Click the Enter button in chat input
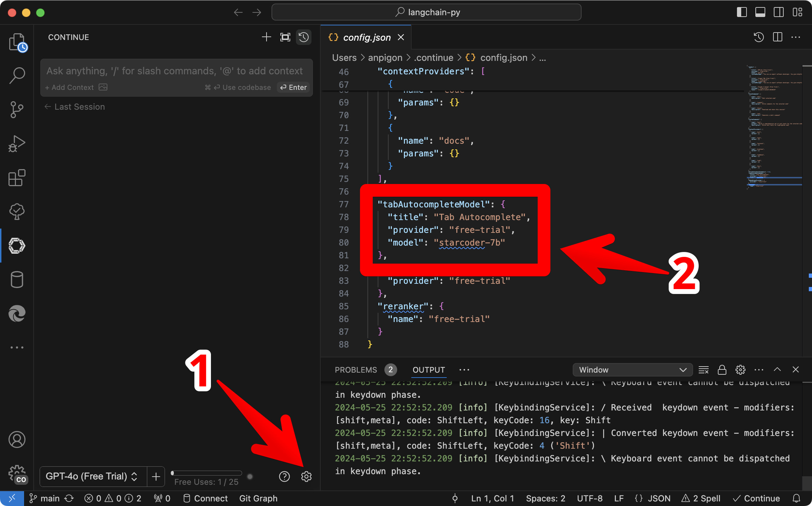This screenshot has width=812, height=506. (293, 87)
